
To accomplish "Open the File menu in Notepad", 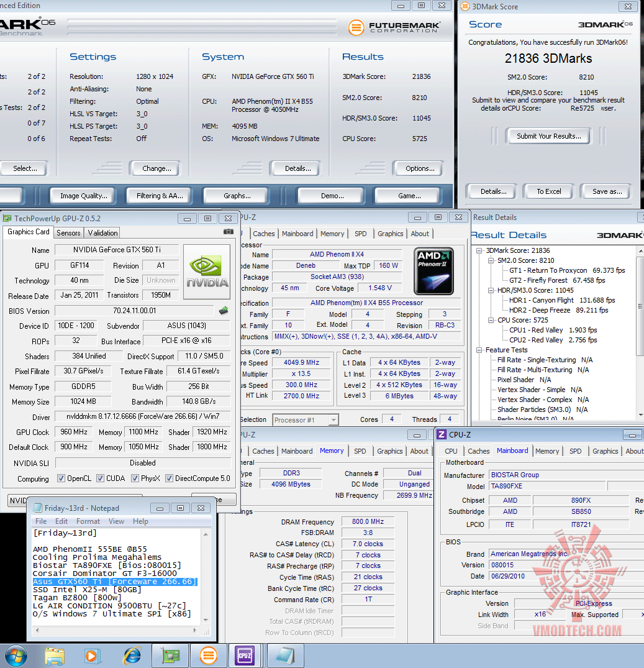I will tap(41, 521).
